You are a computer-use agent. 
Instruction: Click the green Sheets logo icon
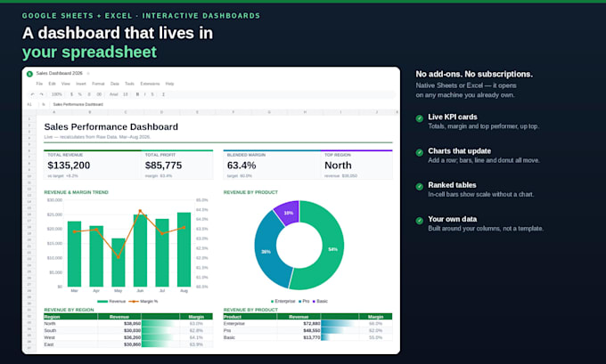(x=29, y=74)
